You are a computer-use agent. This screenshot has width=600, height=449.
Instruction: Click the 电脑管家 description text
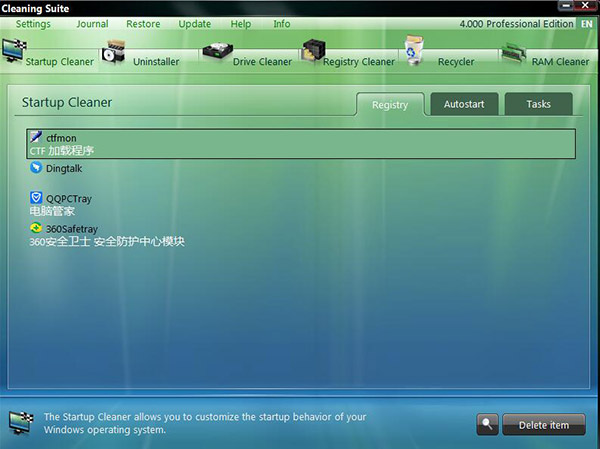52,211
